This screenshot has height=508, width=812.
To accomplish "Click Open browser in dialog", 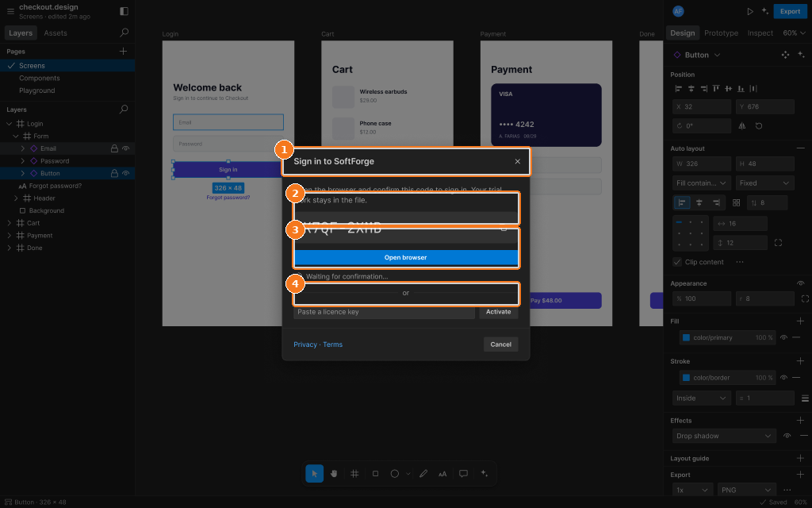I will click(x=405, y=257).
